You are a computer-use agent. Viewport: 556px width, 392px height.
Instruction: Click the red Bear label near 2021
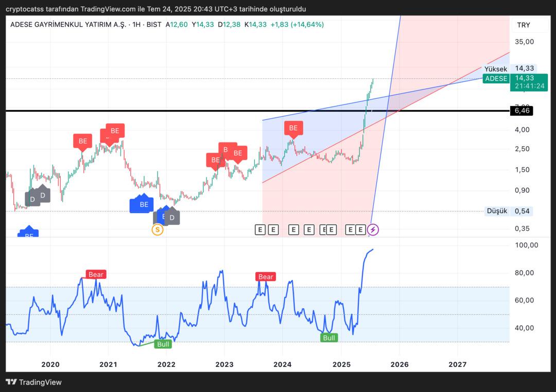[x=96, y=274]
